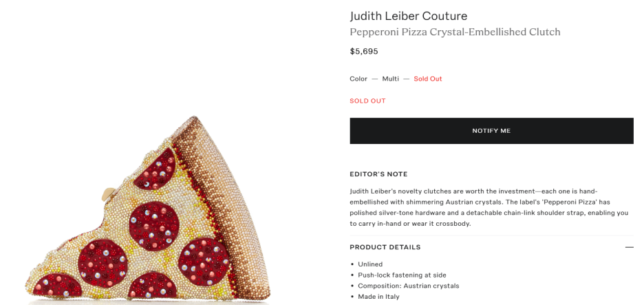Click the Color label
This screenshot has width=644, height=305.
point(358,78)
